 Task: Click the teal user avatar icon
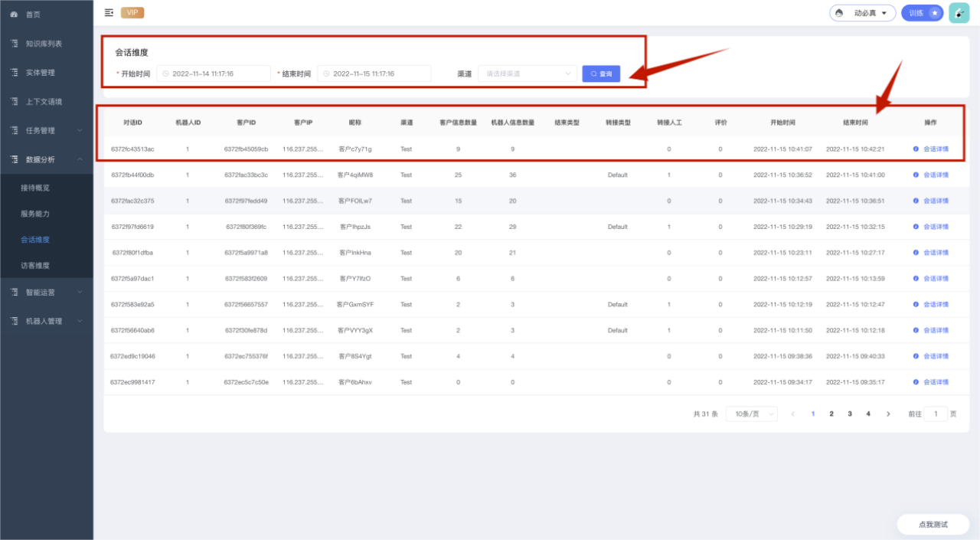pyautogui.click(x=959, y=13)
